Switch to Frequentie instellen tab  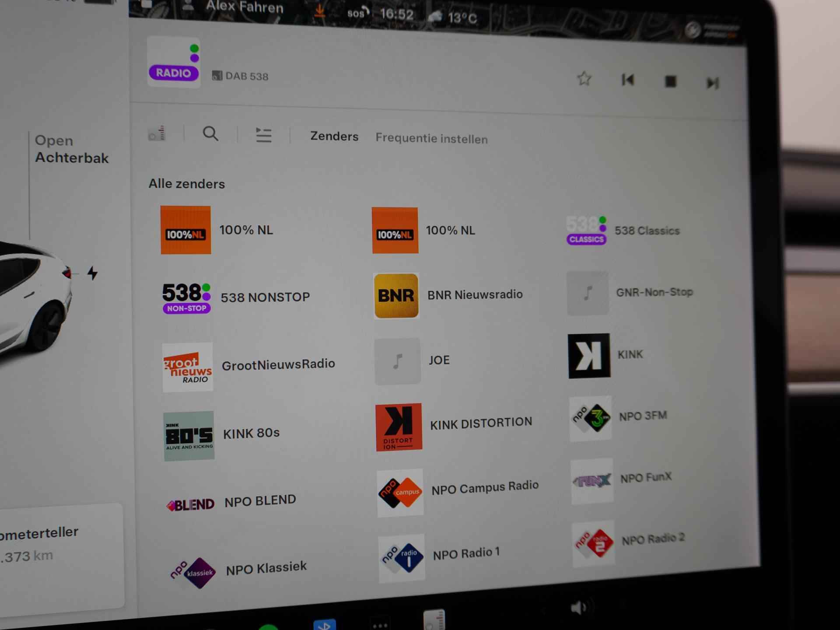431,138
